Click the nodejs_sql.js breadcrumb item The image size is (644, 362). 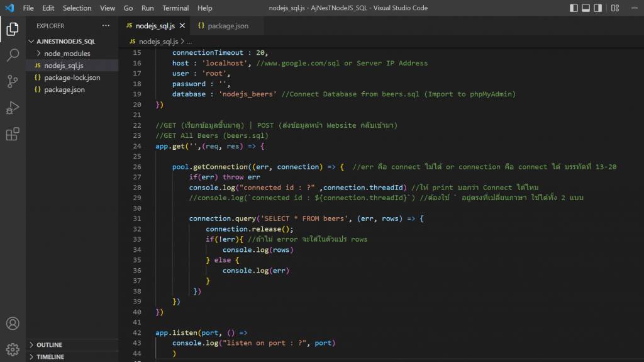tap(158, 42)
